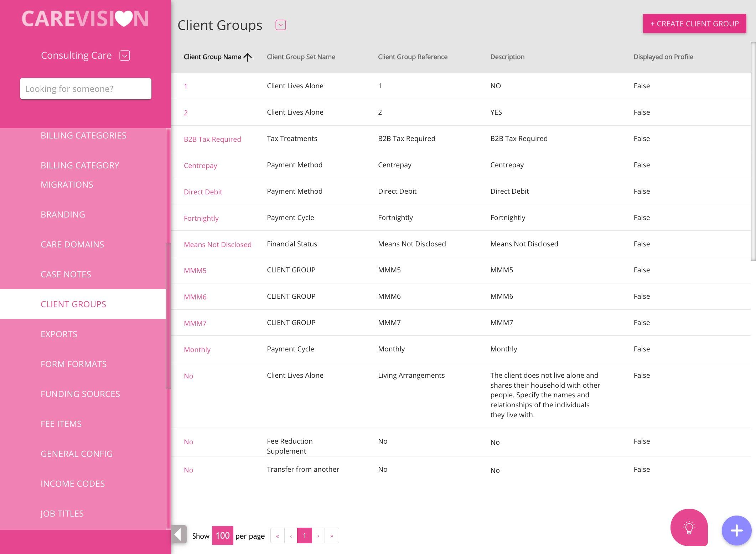Collapse the sidebar with the left arrow icon

[179, 535]
